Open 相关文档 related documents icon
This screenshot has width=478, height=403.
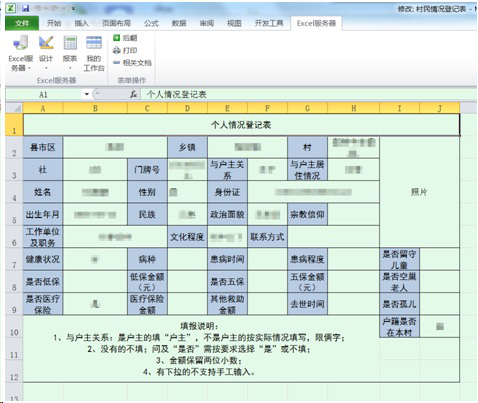[x=116, y=63]
